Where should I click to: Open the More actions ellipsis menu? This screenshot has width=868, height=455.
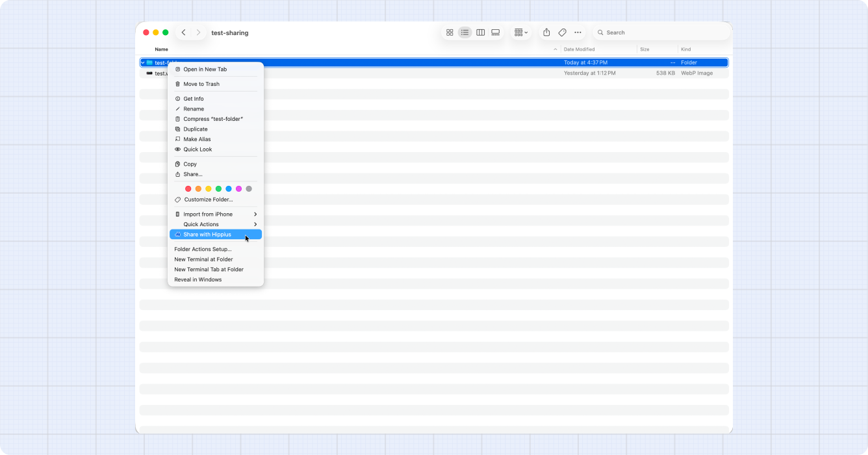[578, 32]
